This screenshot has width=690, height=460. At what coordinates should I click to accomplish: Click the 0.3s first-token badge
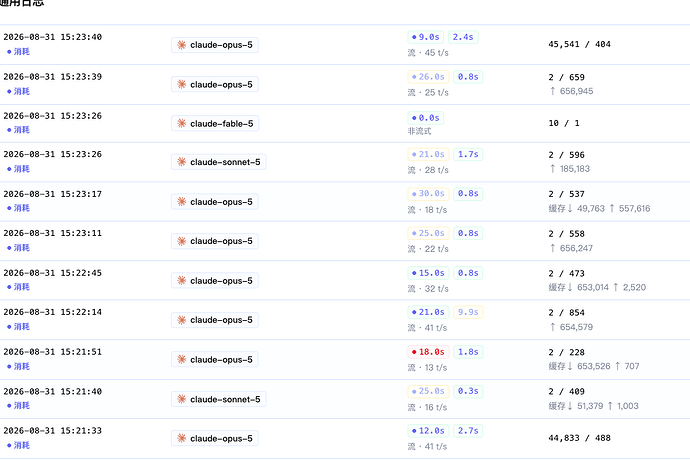tap(468, 391)
